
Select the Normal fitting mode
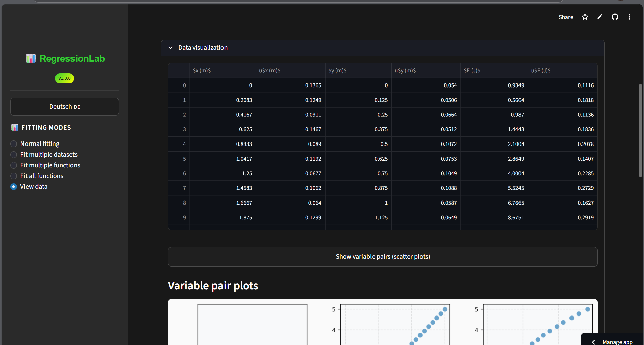pos(35,144)
